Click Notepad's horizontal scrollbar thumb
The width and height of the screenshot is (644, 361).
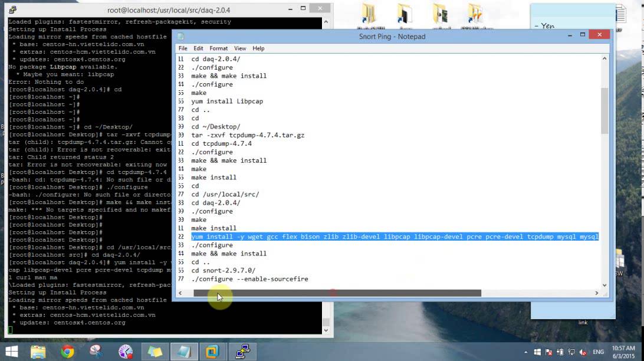coord(337,293)
